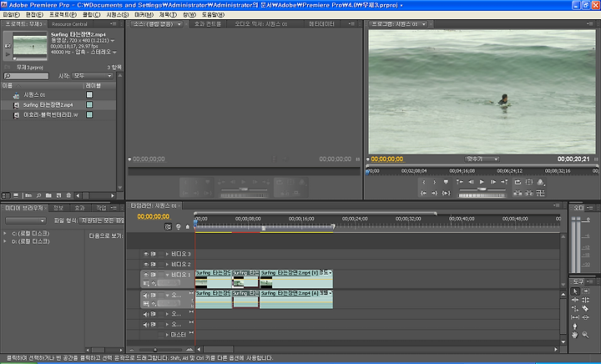Switch Project panel to icon view
The width and height of the screenshot is (601, 364).
coord(16,195)
